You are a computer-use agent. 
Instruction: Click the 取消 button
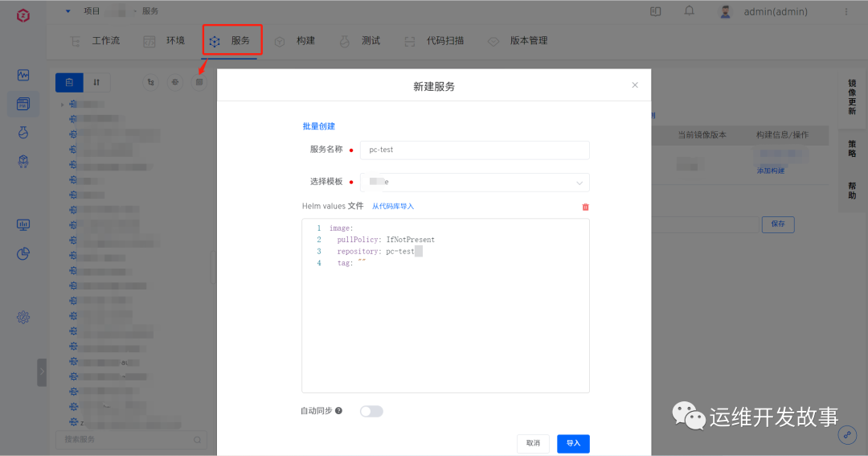click(x=533, y=443)
